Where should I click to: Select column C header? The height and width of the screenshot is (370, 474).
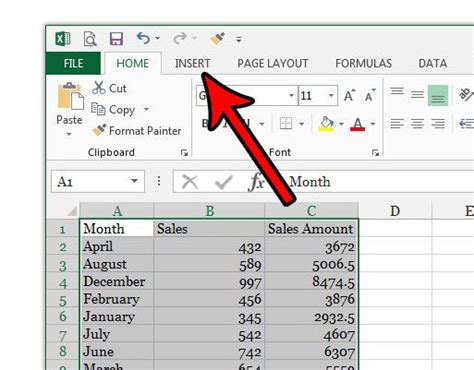311,211
